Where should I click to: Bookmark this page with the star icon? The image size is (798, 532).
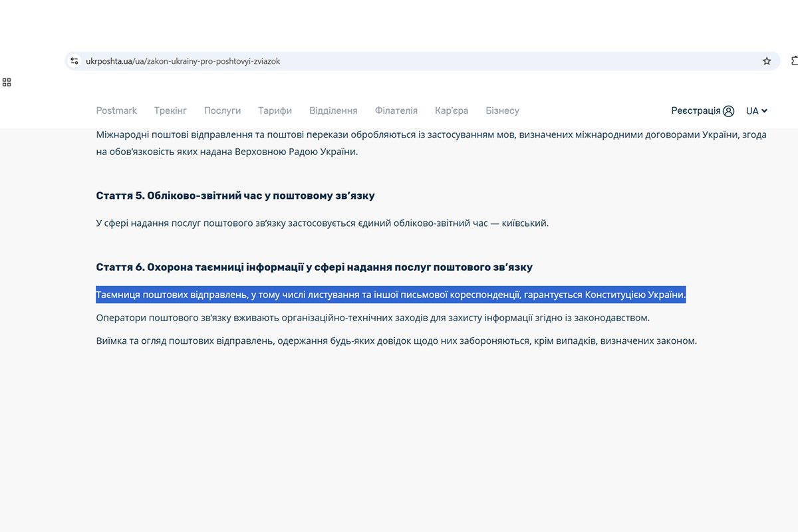[767, 61]
